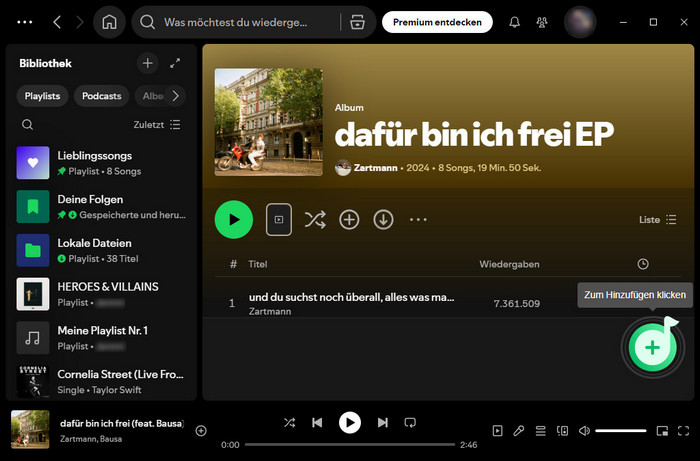Click the album preview icon button
Viewport: 700px width, 461px height.
pyautogui.click(x=279, y=220)
